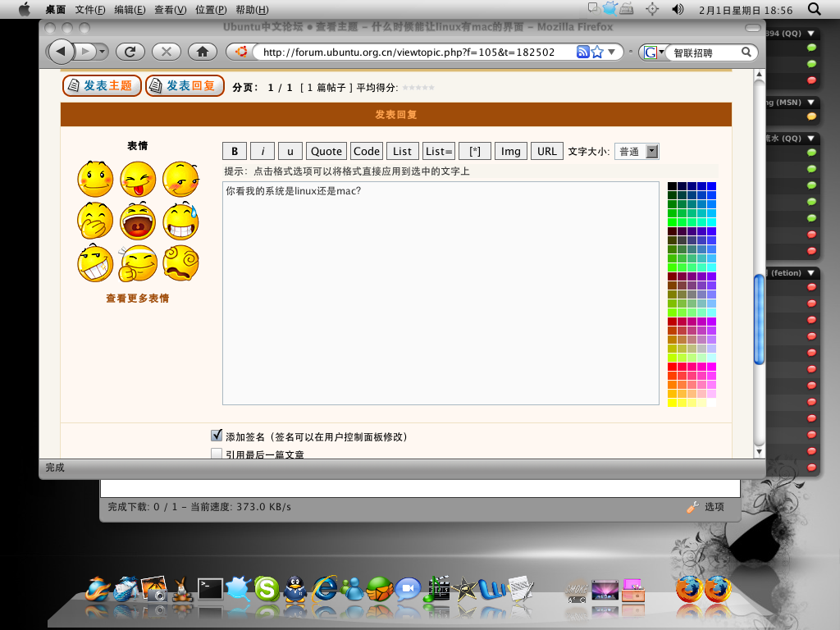Image resolution: width=840 pixels, height=630 pixels.
Task: Open the blue video chat bubble dock icon
Action: [408, 589]
